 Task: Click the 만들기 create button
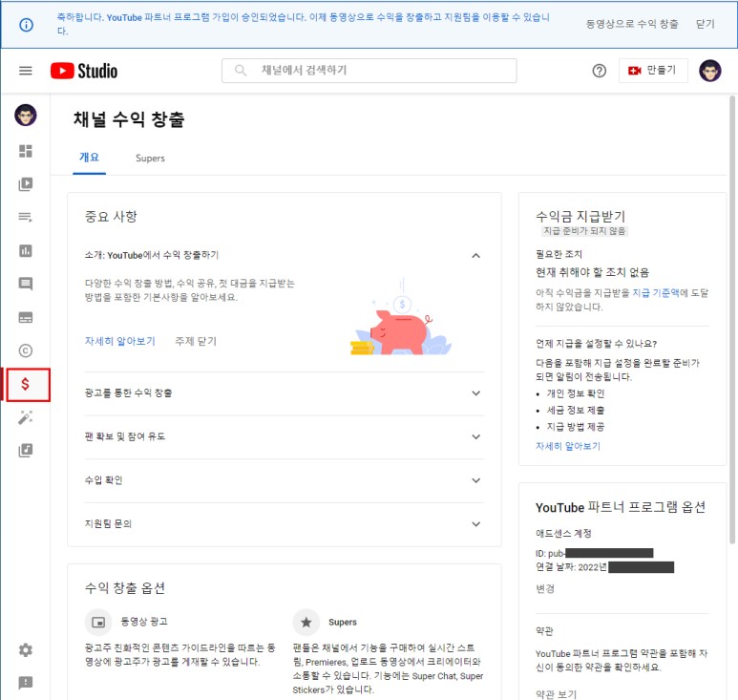[x=653, y=71]
